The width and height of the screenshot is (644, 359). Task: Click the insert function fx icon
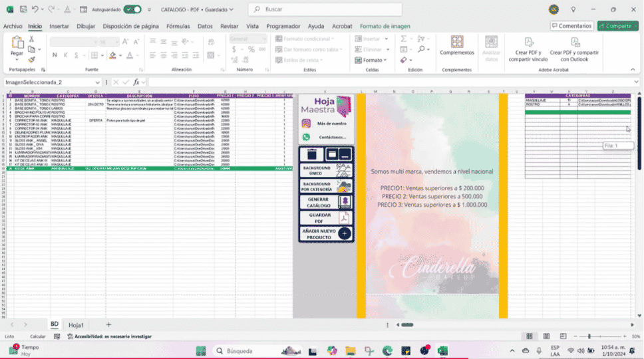pyautogui.click(x=136, y=82)
